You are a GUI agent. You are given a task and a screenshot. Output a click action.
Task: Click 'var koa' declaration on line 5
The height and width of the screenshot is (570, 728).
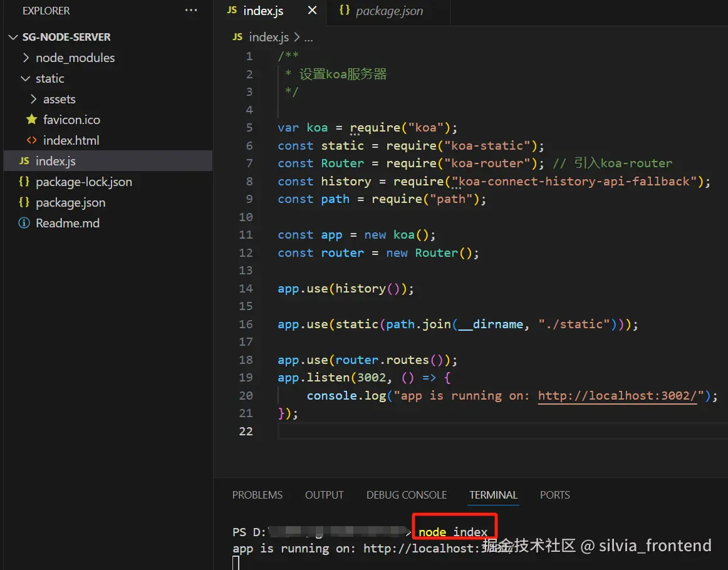point(303,127)
